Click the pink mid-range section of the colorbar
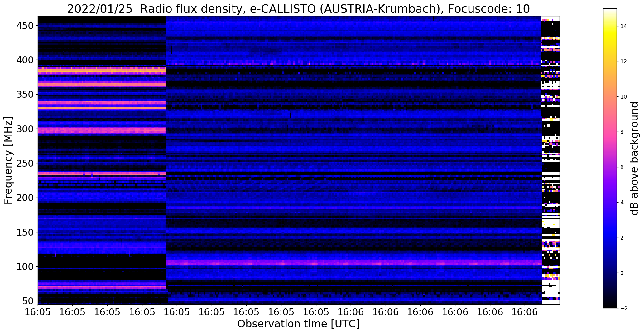The image size is (644, 333). [610, 132]
